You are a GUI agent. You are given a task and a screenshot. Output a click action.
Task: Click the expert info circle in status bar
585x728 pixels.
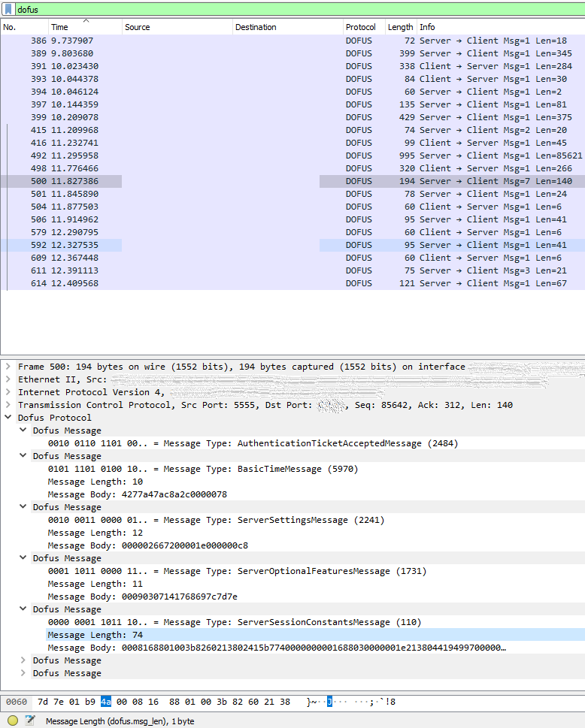click(x=13, y=720)
